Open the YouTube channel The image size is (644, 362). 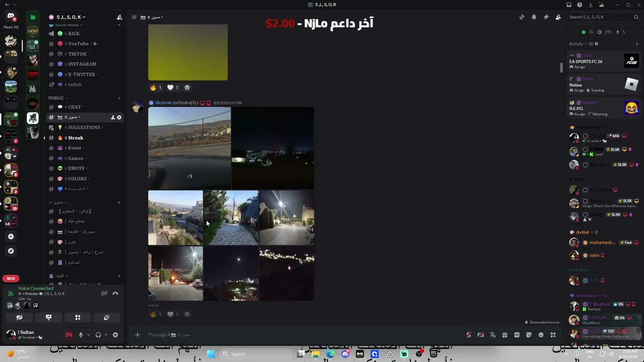[x=85, y=44]
